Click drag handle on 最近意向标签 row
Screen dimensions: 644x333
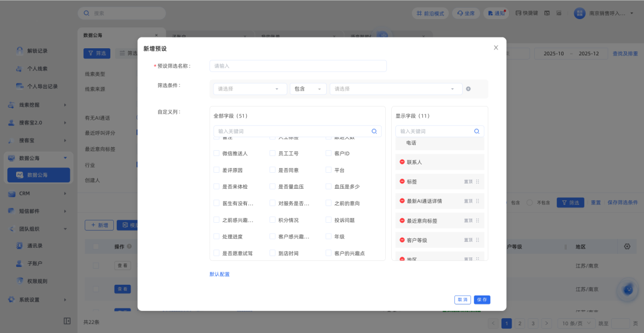[x=478, y=221]
